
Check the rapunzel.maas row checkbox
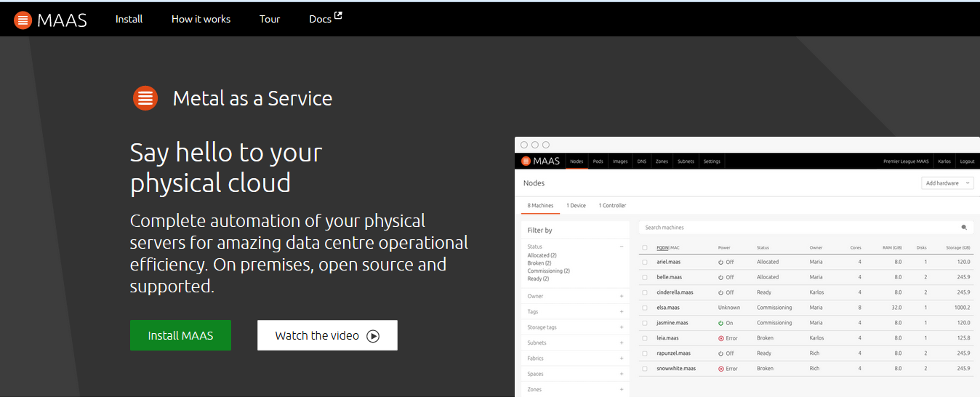645,353
